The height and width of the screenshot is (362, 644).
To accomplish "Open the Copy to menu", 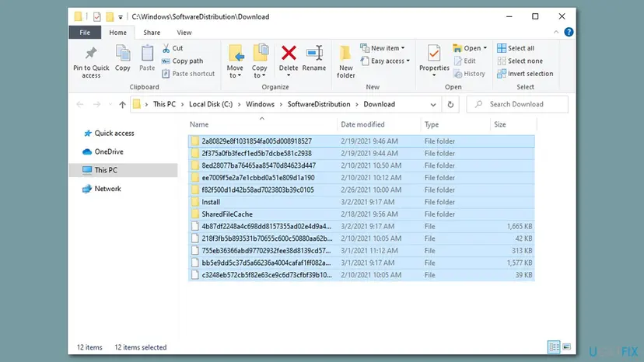I will pos(260,61).
